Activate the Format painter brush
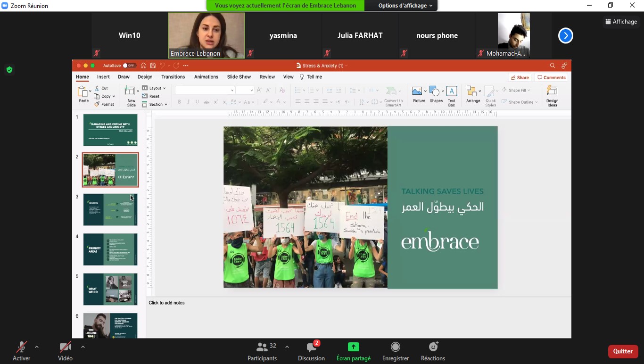The image size is (644, 364). pyautogui.click(x=97, y=104)
